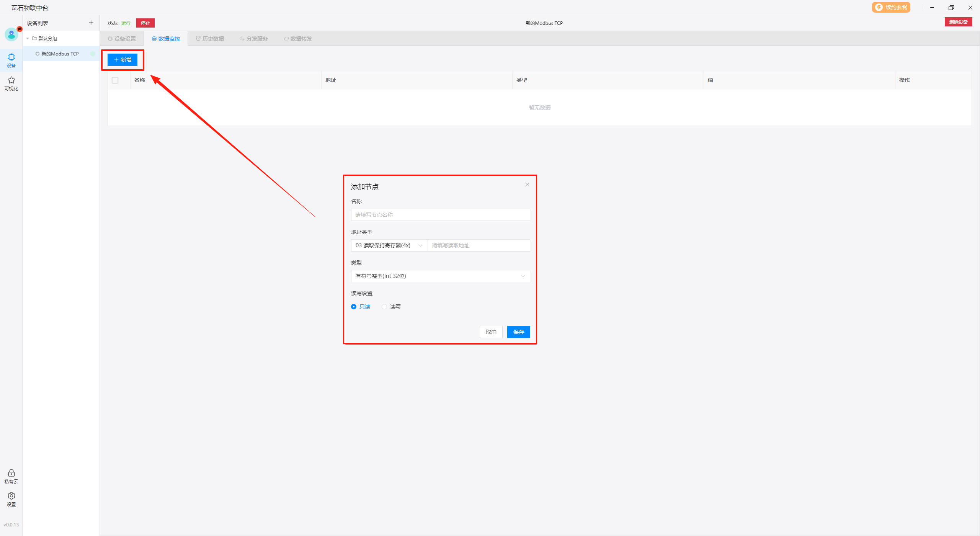Close the 添加节点 dialog with X
Viewport: 980px width, 536px height.
point(527,185)
